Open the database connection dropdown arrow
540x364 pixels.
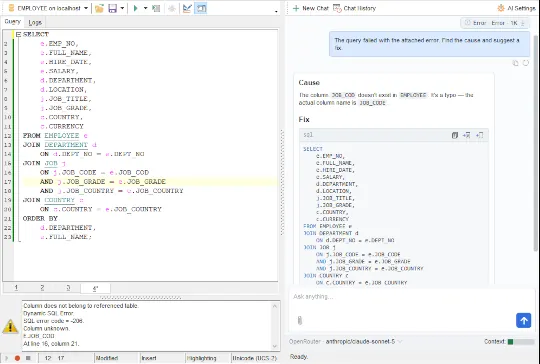coord(86,8)
